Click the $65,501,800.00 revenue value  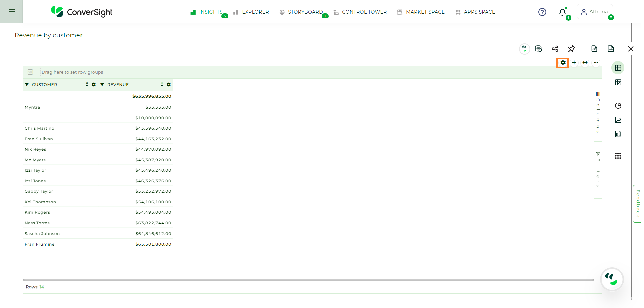(153, 244)
